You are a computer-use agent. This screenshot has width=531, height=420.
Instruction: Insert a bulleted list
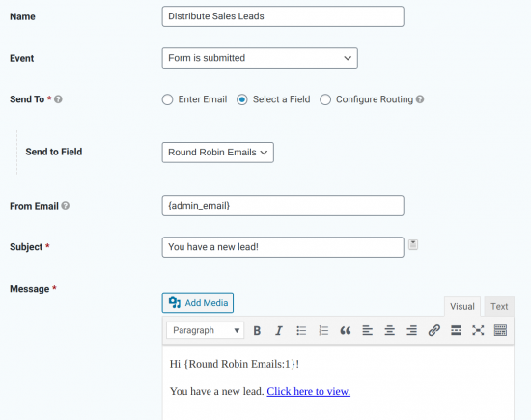click(x=301, y=330)
